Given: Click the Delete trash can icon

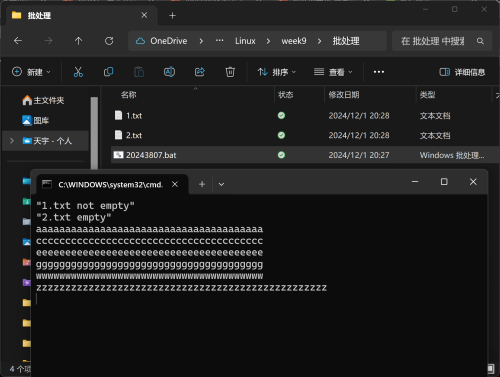Looking at the screenshot, I should point(230,72).
